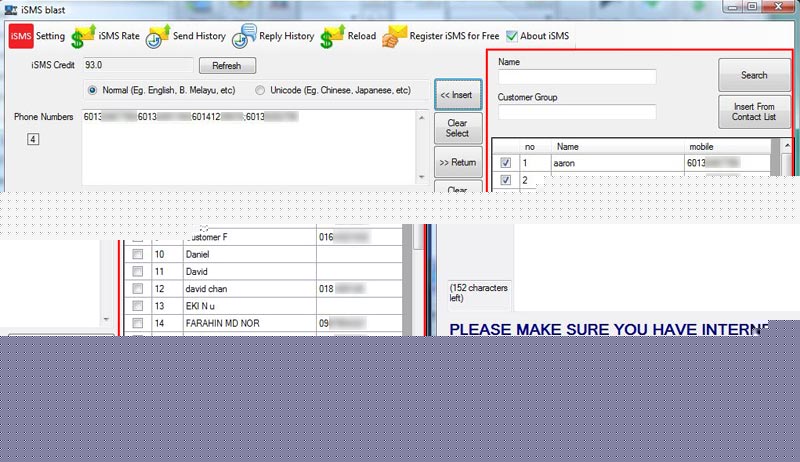Open the iSMS Setting icon

pos(21,36)
